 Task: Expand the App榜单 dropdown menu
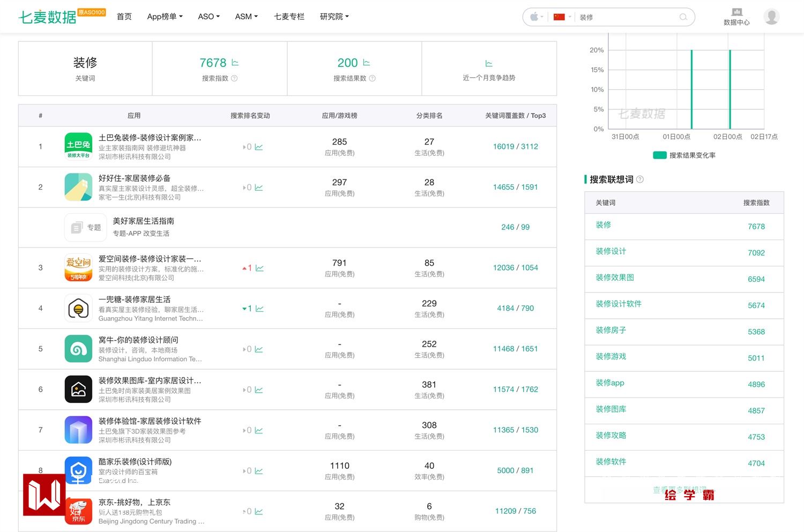point(165,17)
